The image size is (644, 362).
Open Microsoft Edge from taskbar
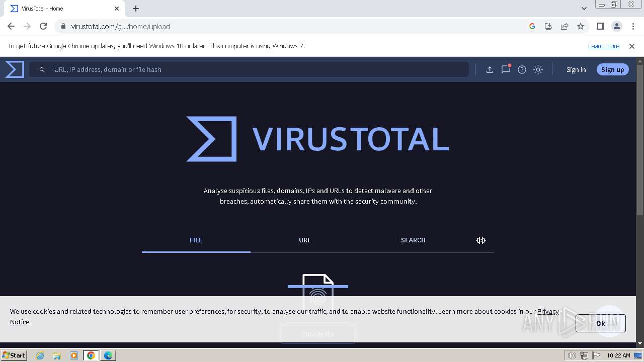click(x=108, y=355)
